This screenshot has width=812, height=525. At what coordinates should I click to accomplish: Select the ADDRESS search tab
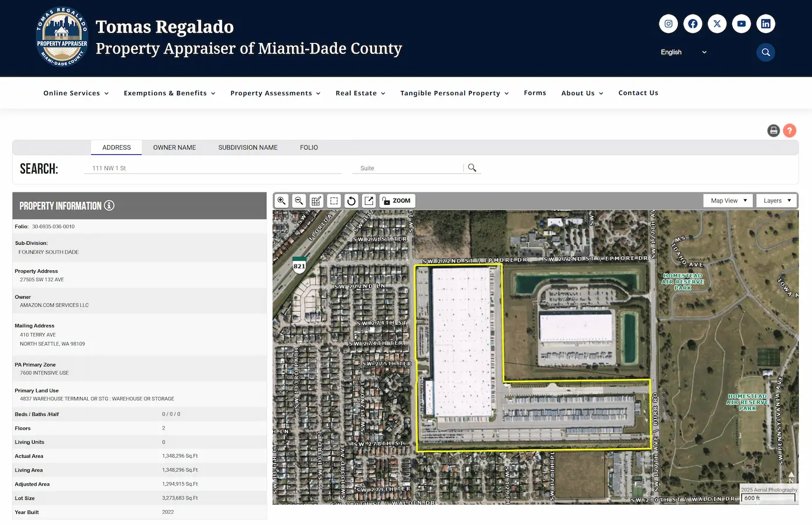(x=117, y=147)
